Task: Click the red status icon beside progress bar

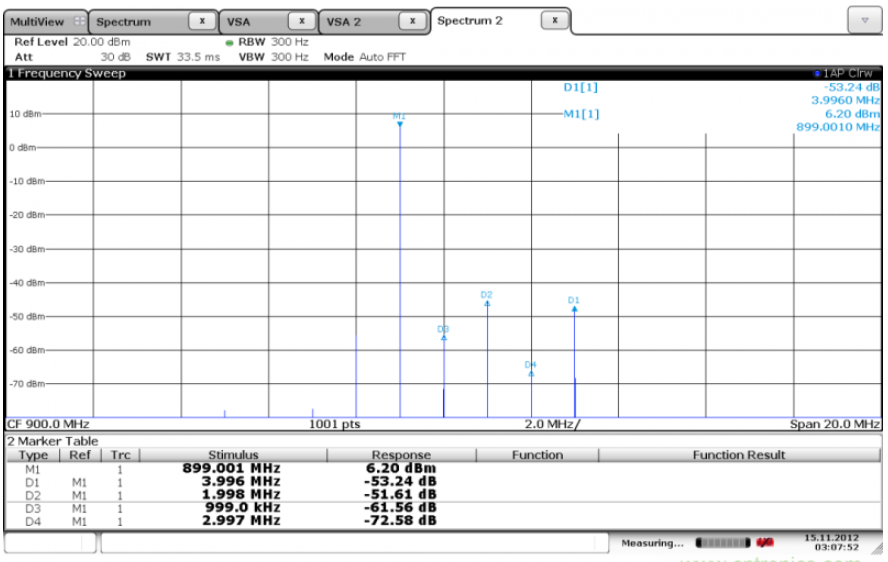Action: point(765,543)
